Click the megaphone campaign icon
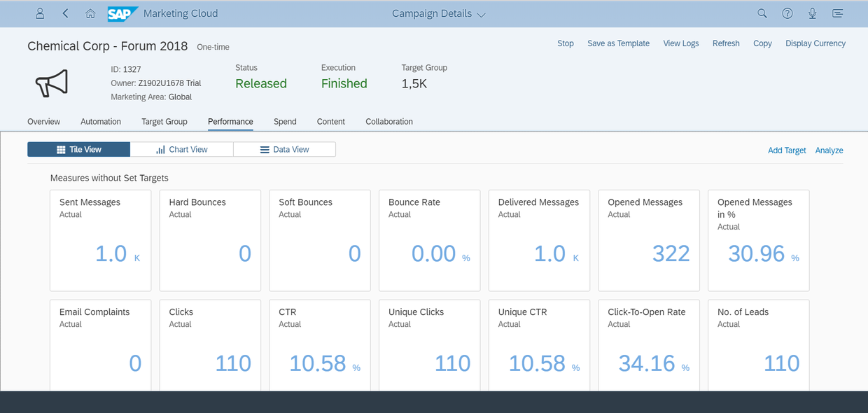This screenshot has height=413, width=868. click(x=52, y=83)
